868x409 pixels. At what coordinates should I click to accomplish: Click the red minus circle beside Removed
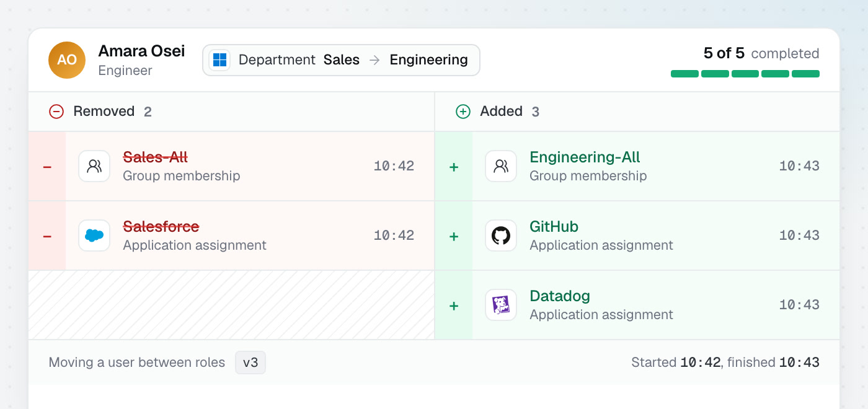[56, 112]
